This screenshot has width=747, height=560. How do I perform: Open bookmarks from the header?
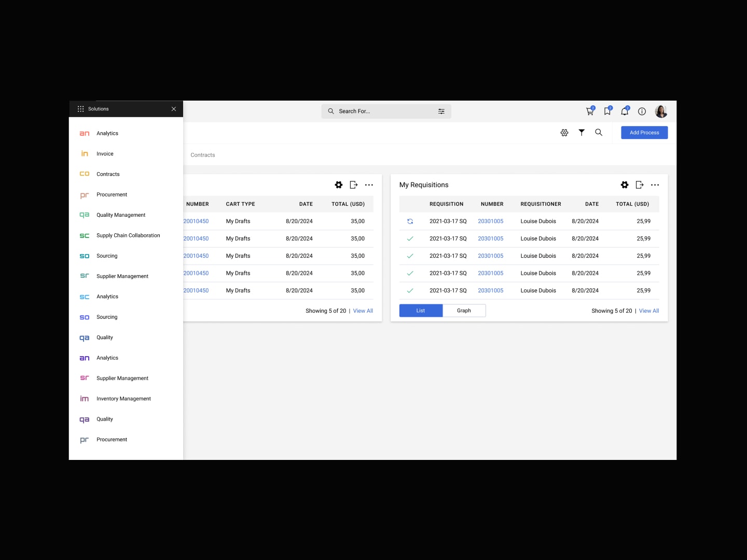(607, 111)
